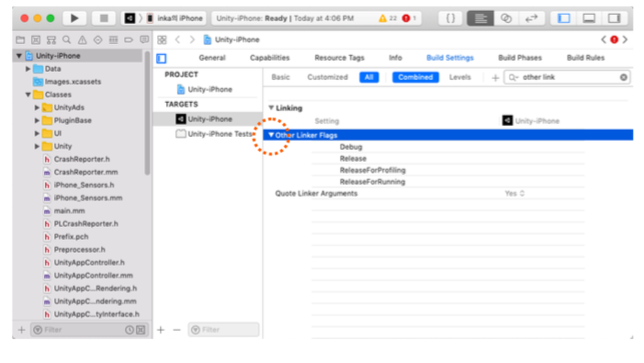Open the project navigator folder icon
This screenshot has width=644, height=363.
pos(20,40)
